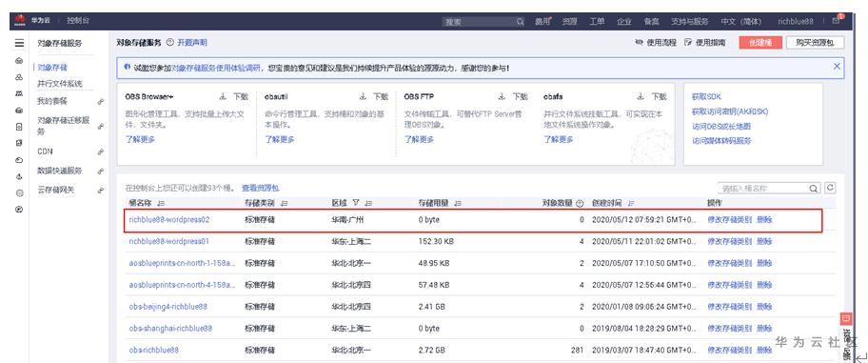
Task: Open the red feedback widget at right edge
Action: 845,318
